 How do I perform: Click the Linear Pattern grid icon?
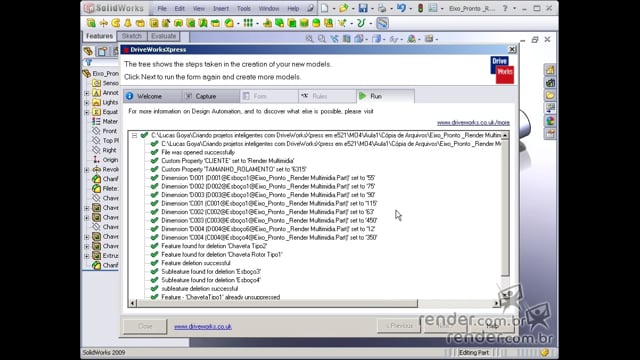coord(248,23)
